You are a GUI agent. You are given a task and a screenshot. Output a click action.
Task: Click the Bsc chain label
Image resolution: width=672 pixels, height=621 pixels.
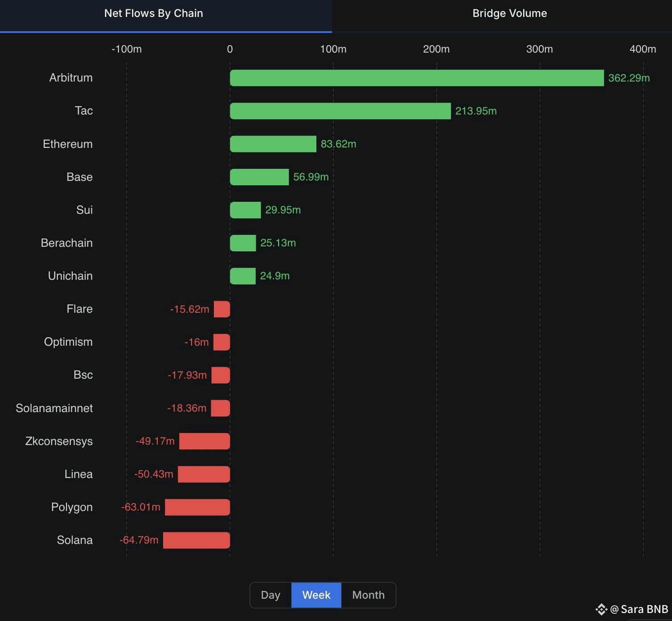click(x=83, y=375)
